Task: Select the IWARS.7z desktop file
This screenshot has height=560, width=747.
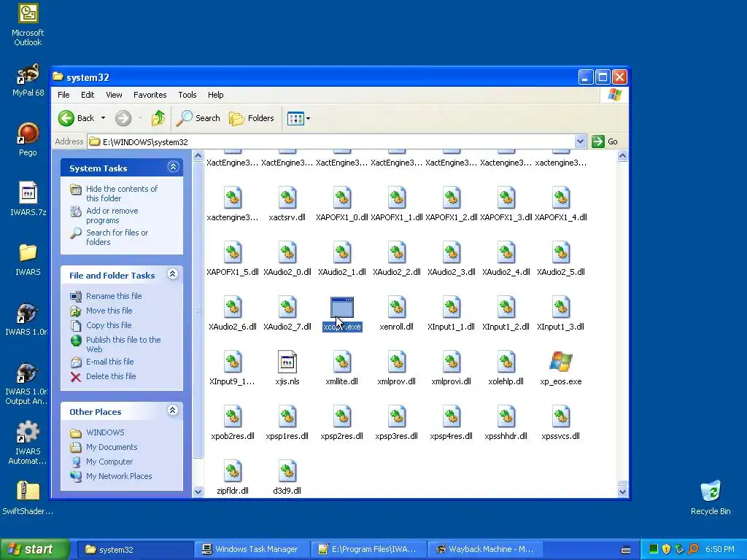Action: (x=28, y=193)
